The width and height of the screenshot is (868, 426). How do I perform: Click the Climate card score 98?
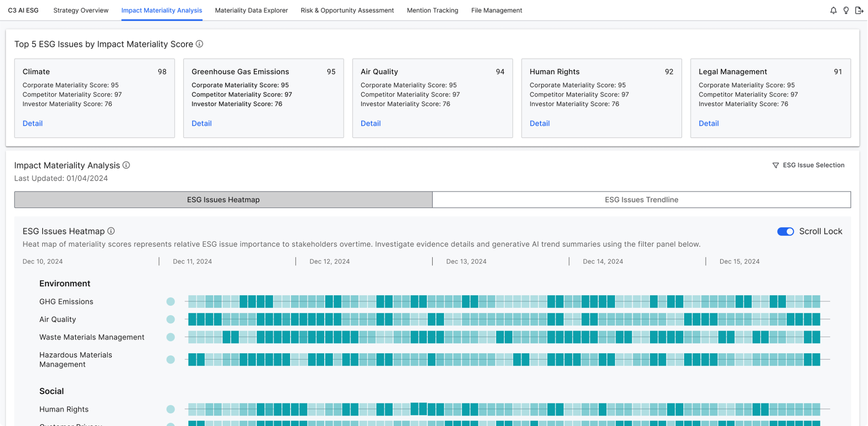pyautogui.click(x=162, y=72)
